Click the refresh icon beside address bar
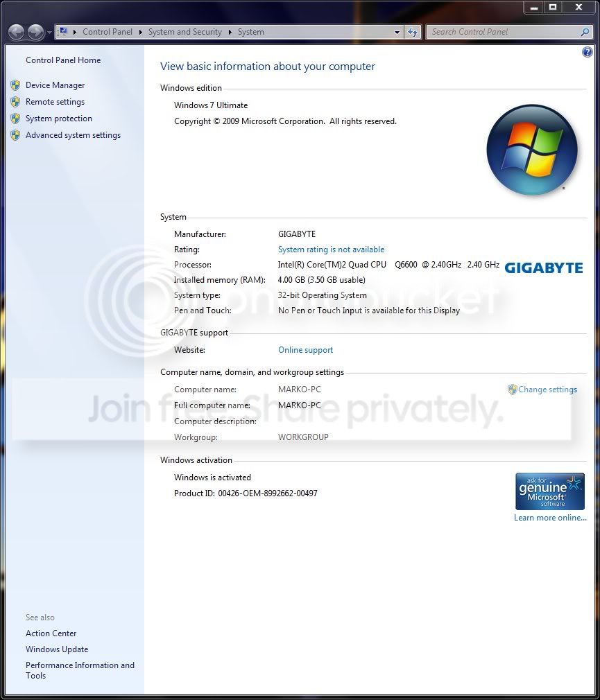Screen dimensions: 600x700 (413, 32)
